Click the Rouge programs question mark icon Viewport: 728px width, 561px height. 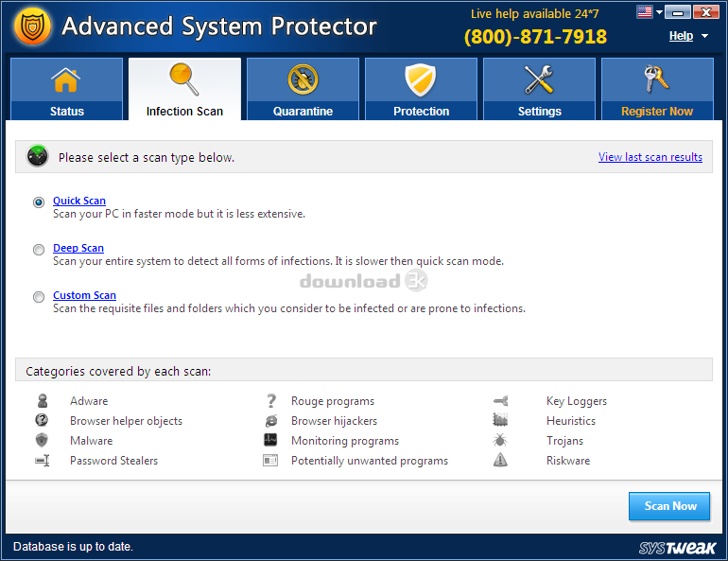[271, 400]
